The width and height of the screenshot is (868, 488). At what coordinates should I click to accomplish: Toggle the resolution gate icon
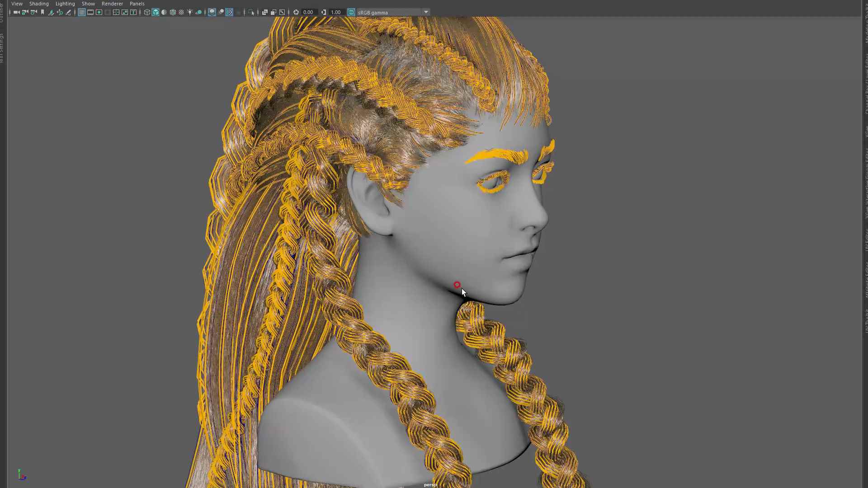coord(99,12)
